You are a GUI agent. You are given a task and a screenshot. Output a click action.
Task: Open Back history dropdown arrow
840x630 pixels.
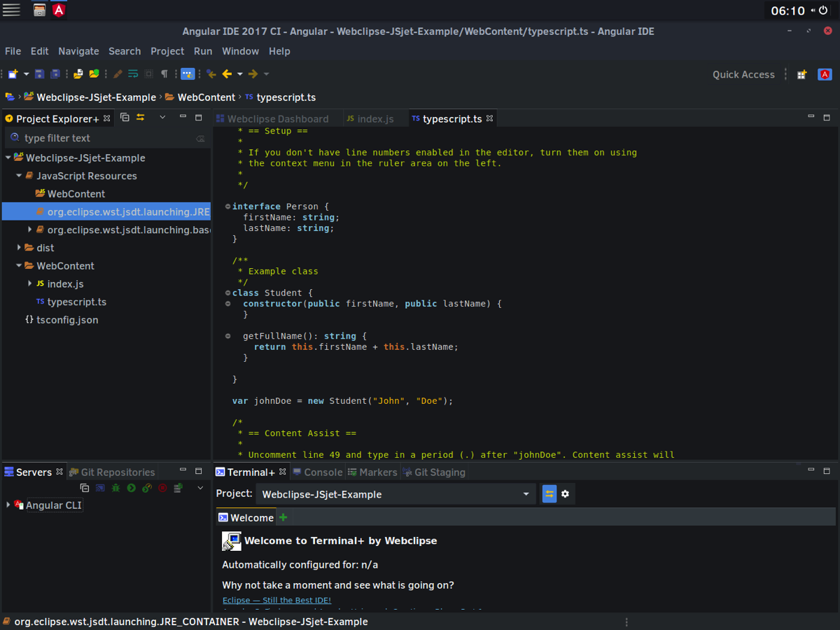click(x=239, y=73)
